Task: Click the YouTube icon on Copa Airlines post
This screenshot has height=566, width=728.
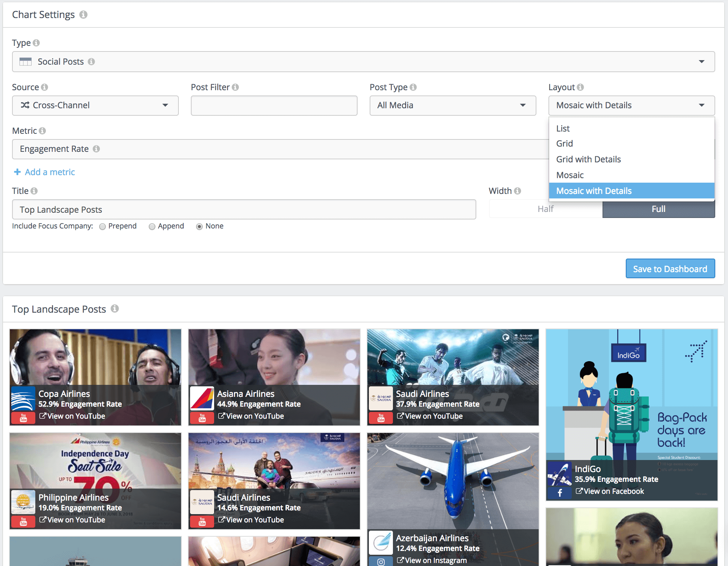Action: pyautogui.click(x=23, y=418)
